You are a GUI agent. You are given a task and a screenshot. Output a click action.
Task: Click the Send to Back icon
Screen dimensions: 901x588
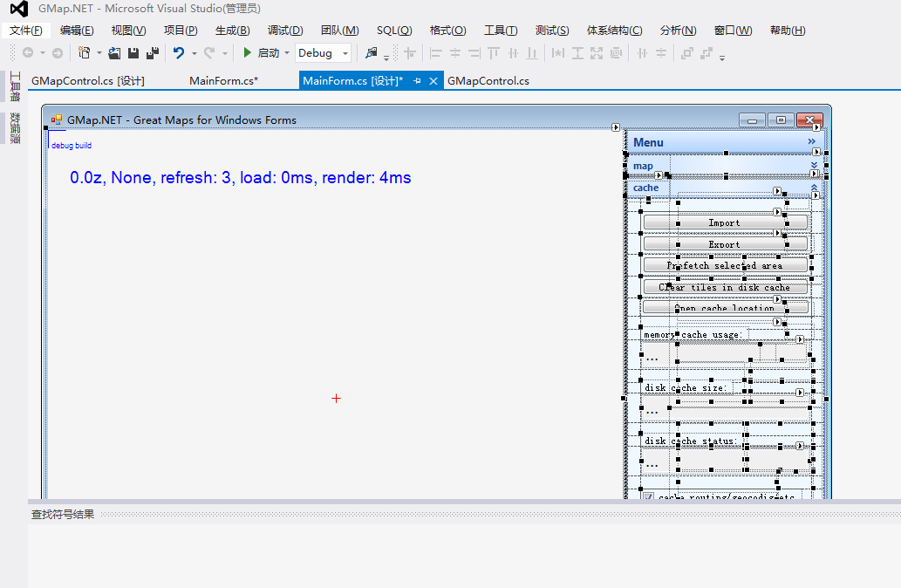click(706, 53)
